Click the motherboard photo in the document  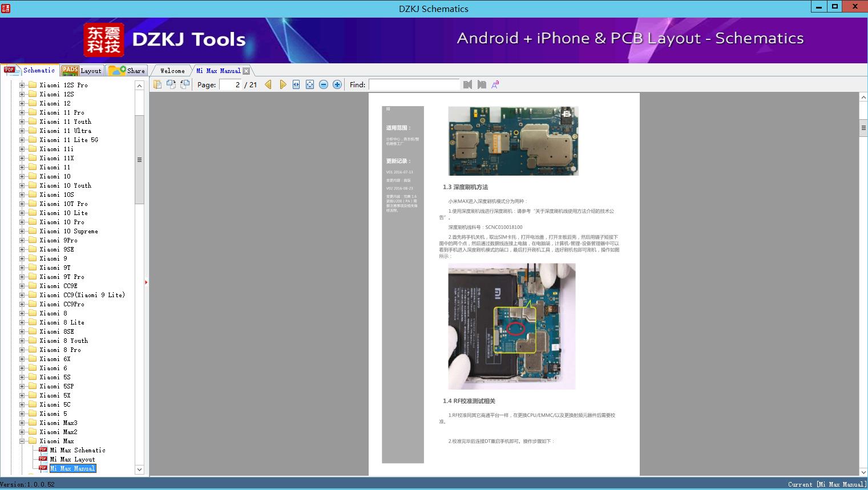click(513, 141)
